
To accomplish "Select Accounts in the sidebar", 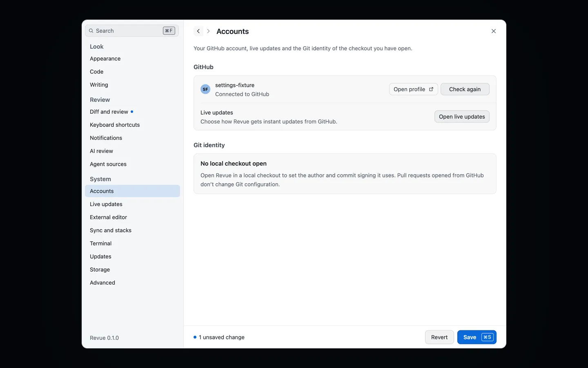I will point(132,191).
